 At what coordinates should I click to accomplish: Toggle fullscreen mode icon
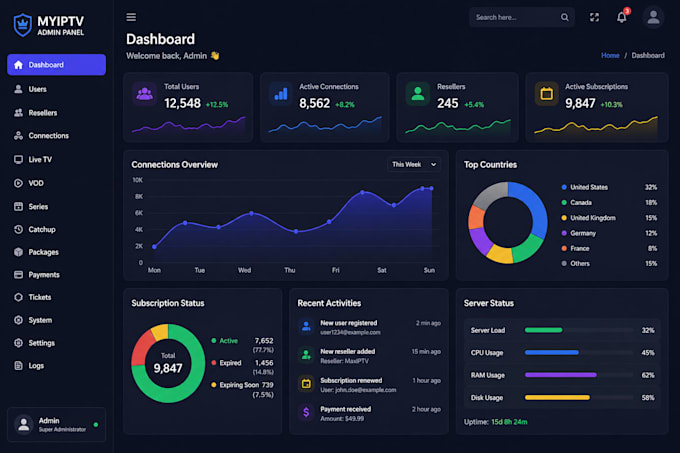click(x=594, y=17)
